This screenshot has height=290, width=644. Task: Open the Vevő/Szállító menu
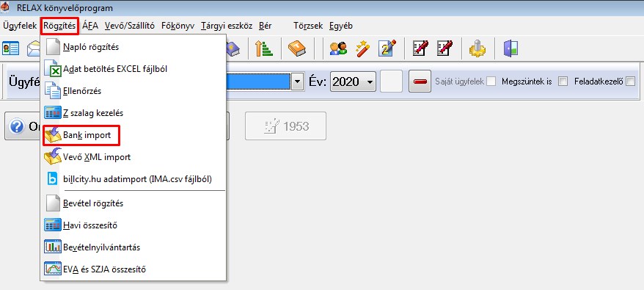[x=129, y=26]
